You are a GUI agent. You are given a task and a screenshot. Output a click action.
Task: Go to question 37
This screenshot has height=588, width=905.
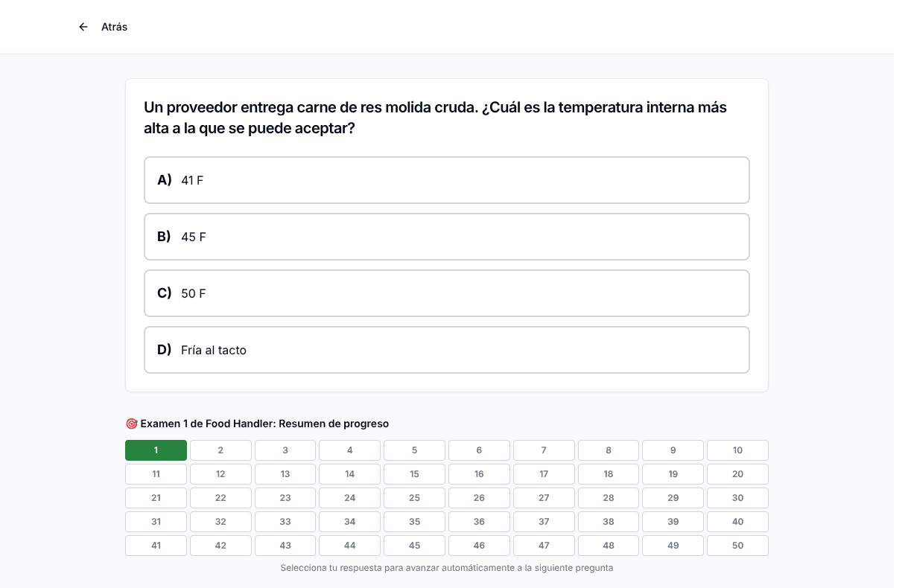pos(544,522)
